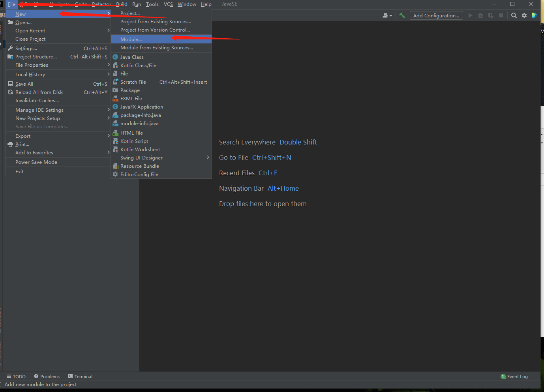The image size is (544, 392).
Task: Click the Resource Bundle icon
Action: [115, 166]
